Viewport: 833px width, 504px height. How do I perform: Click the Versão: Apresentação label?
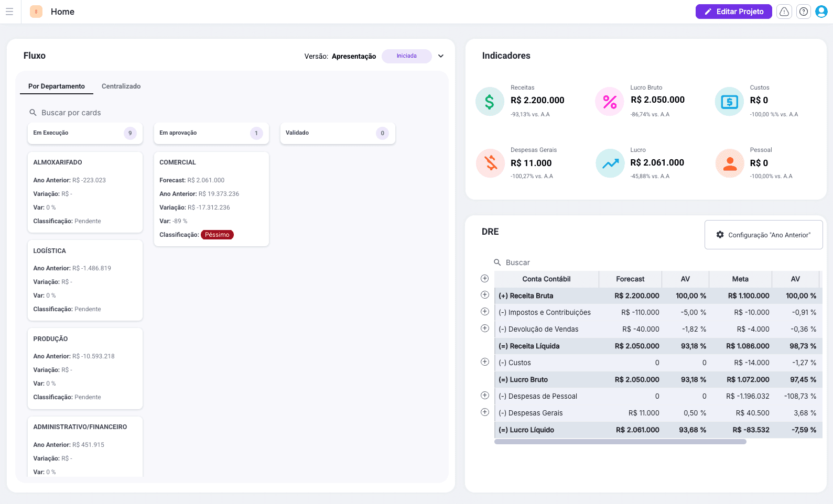pyautogui.click(x=340, y=56)
